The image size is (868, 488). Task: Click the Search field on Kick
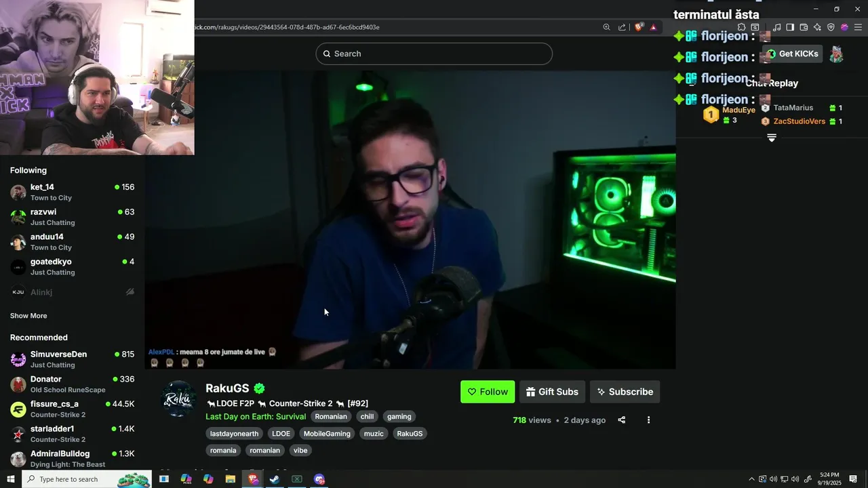point(434,54)
